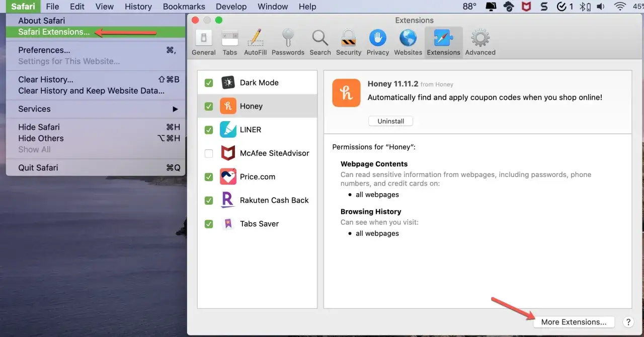644x337 pixels.
Task: Open the Develop menu
Action: 231,7
